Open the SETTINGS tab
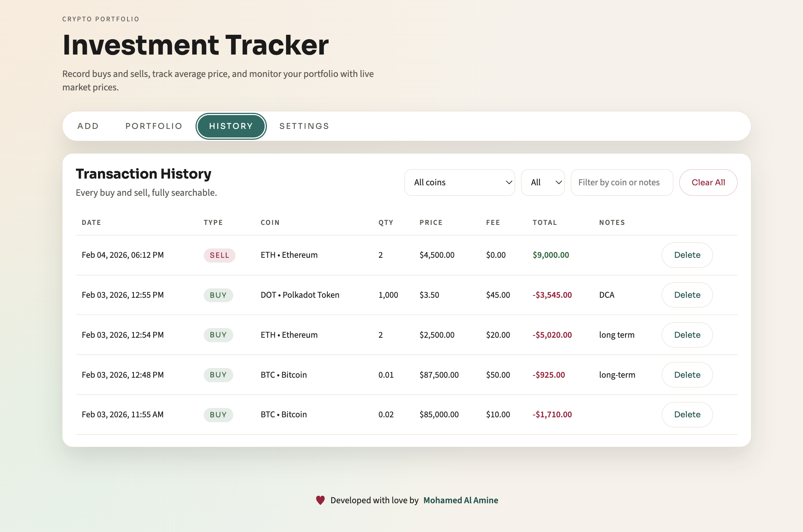Viewport: 803px width, 532px height. click(304, 126)
